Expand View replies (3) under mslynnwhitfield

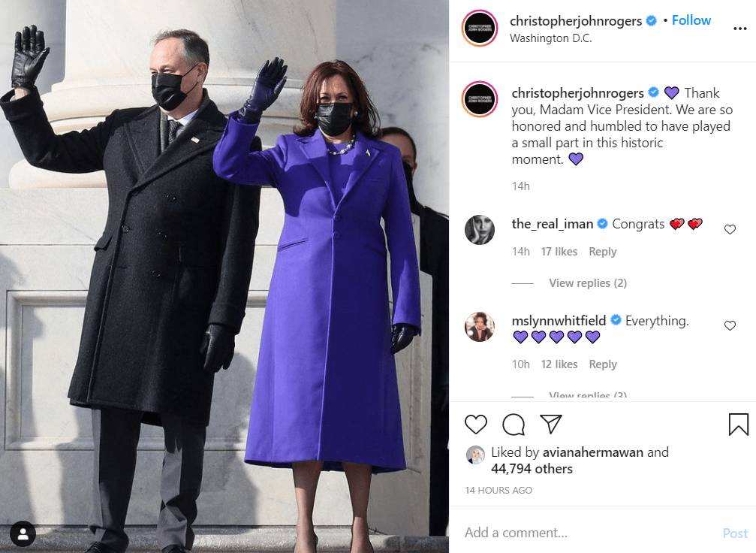click(588, 394)
